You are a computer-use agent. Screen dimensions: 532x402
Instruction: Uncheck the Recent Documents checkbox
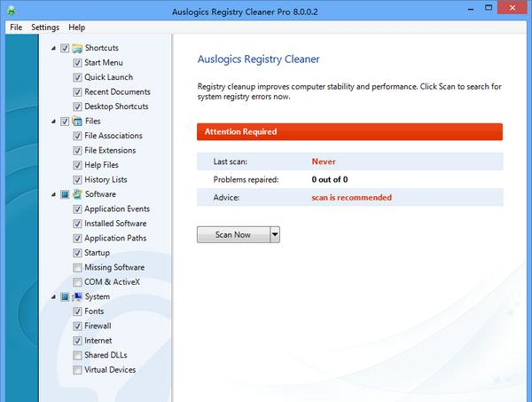pos(77,92)
